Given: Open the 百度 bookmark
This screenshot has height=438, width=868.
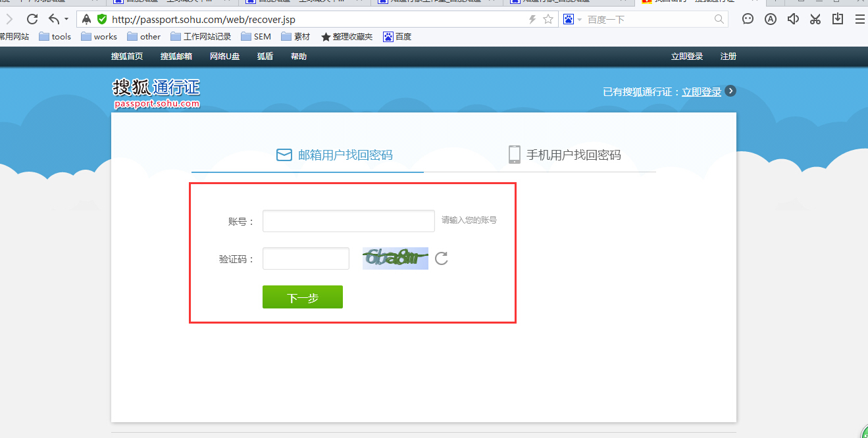Looking at the screenshot, I should click(397, 37).
